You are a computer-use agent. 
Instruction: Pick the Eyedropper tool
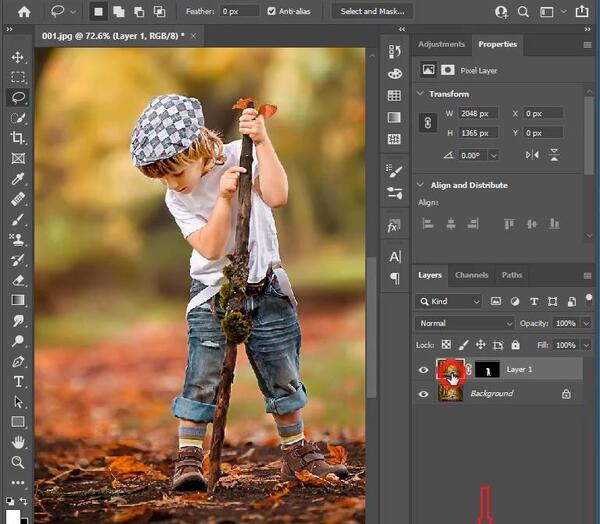click(18, 178)
